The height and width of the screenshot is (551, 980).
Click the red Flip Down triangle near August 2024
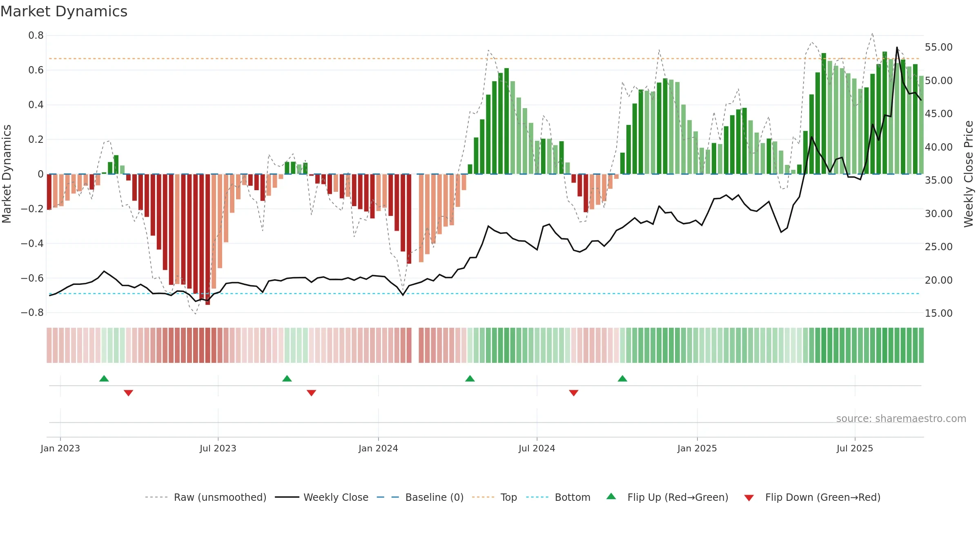574,393
